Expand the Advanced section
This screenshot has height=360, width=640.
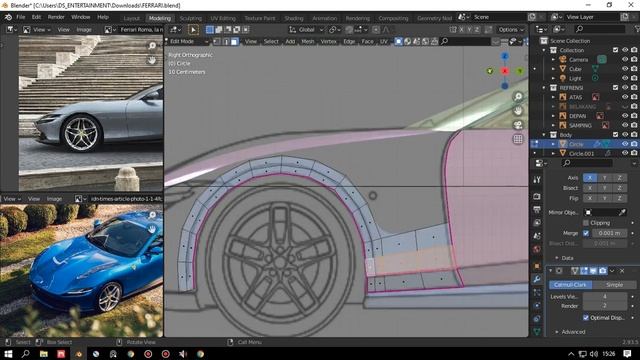570,332
